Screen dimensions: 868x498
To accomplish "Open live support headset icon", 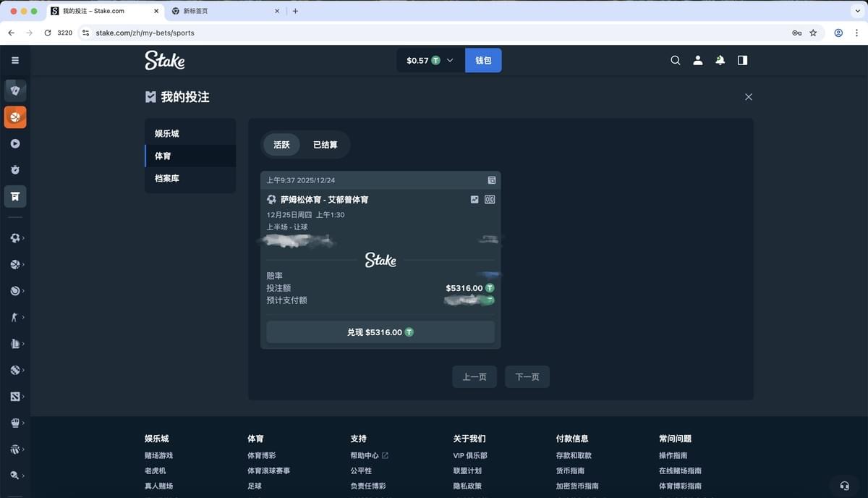I will pyautogui.click(x=844, y=485).
